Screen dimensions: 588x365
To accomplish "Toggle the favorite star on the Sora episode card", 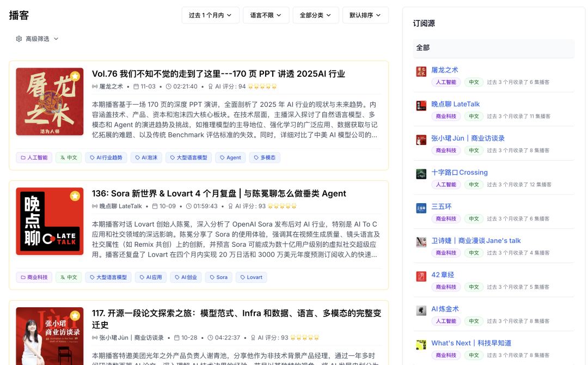I will (75, 195).
